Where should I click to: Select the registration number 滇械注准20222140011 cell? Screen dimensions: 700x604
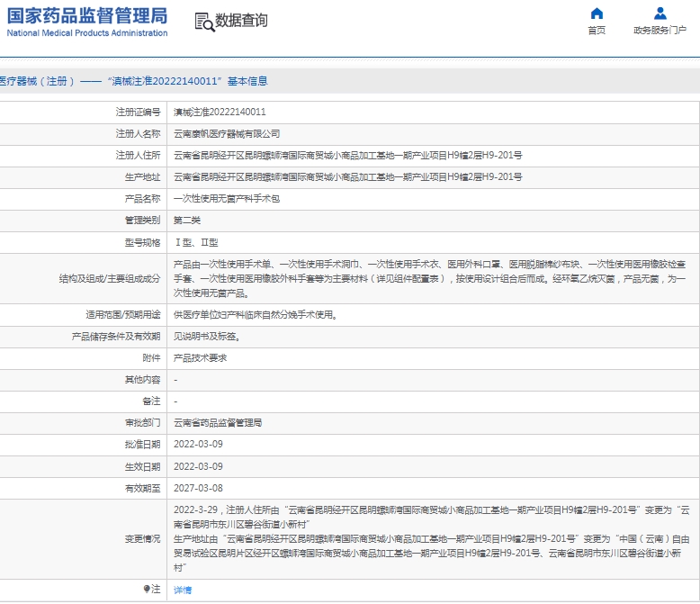[x=220, y=113]
